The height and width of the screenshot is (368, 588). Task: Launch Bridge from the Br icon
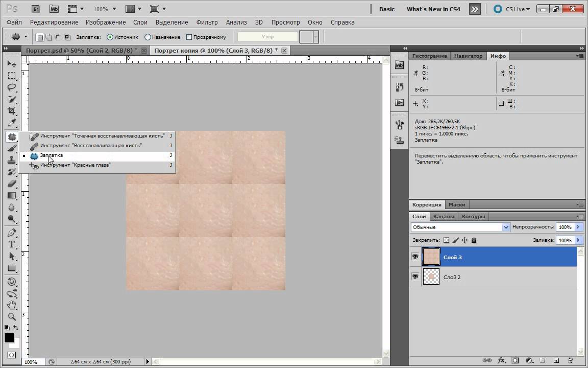36,9
